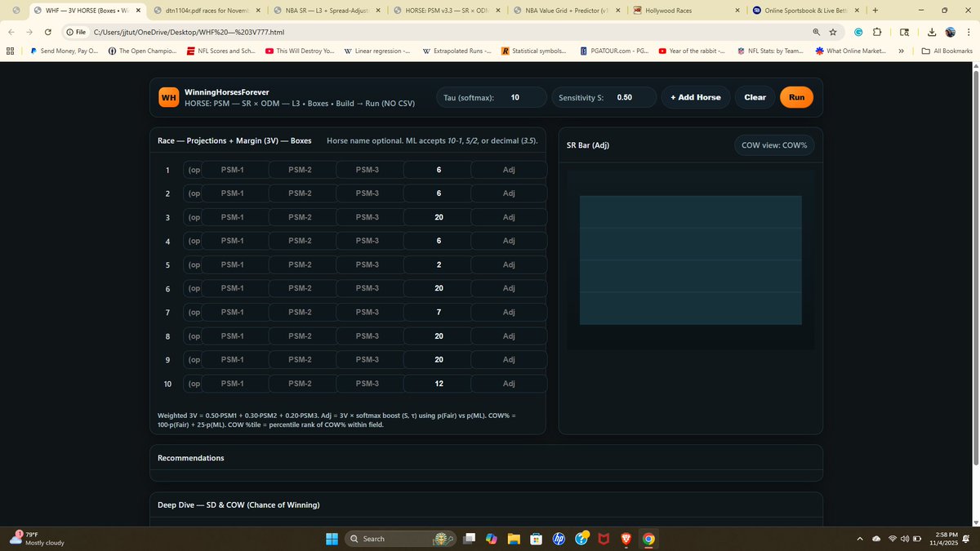The width and height of the screenshot is (980, 551).
Task: Open the Send Money, Pay O... bookmark
Action: 63,51
